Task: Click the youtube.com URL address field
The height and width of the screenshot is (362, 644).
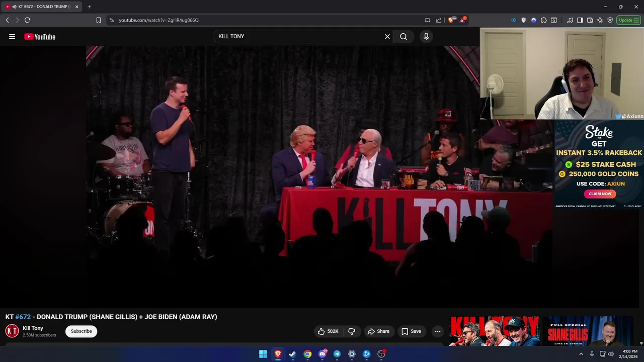Action: click(x=267, y=20)
